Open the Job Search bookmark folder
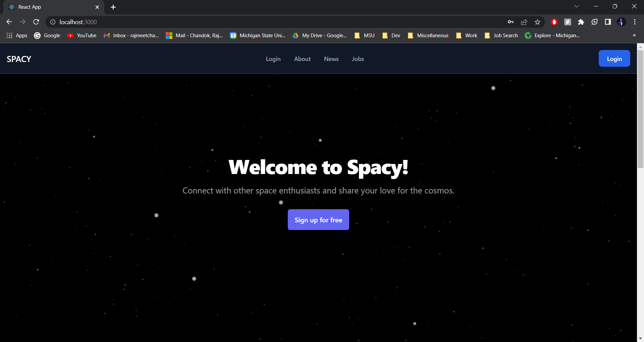This screenshot has width=644, height=342. (501, 35)
